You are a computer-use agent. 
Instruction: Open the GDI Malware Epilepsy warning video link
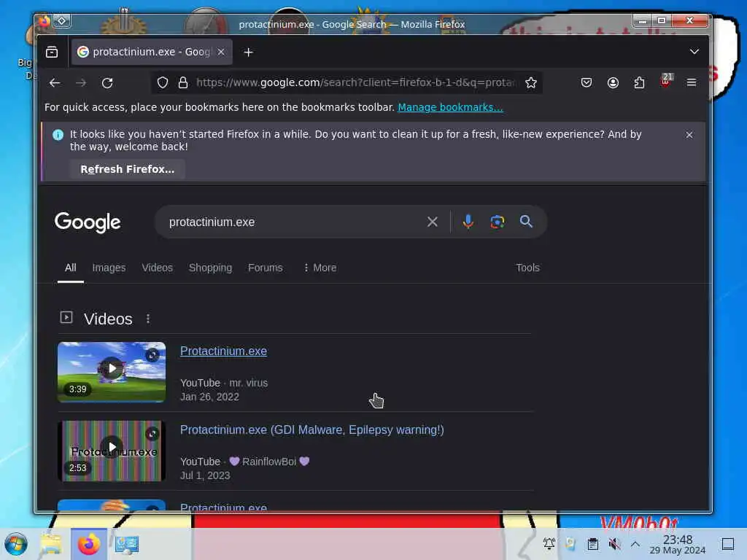[312, 429]
